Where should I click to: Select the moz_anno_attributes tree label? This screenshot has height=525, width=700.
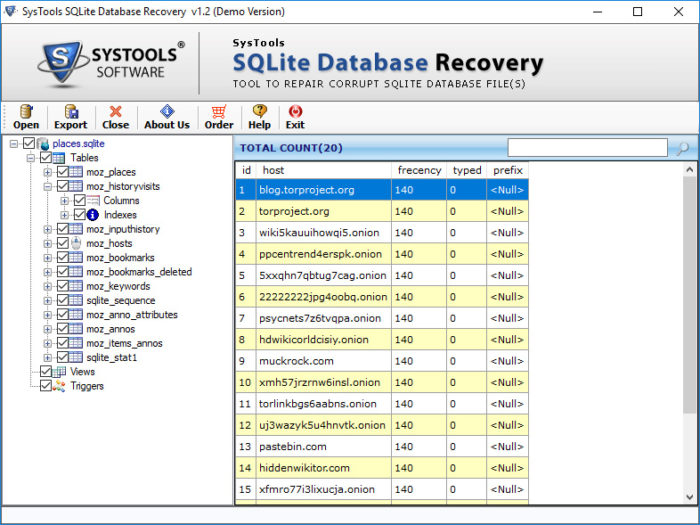coord(132,315)
